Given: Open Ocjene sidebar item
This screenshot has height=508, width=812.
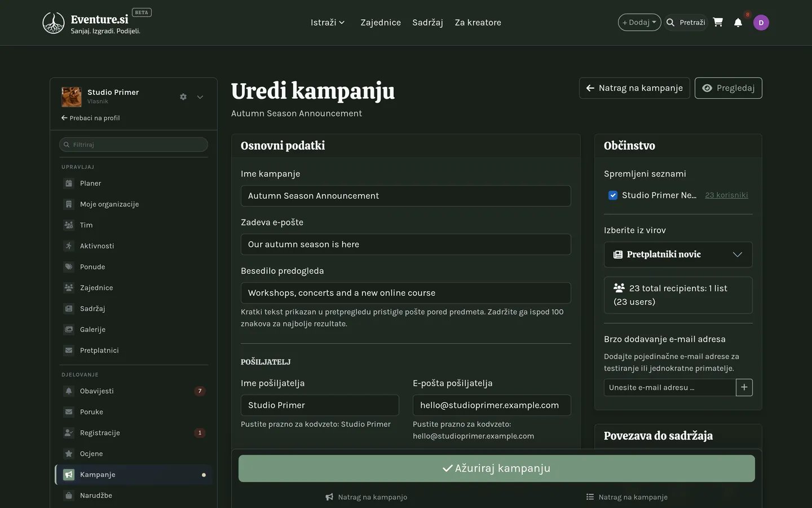Looking at the screenshot, I should [x=133, y=454].
